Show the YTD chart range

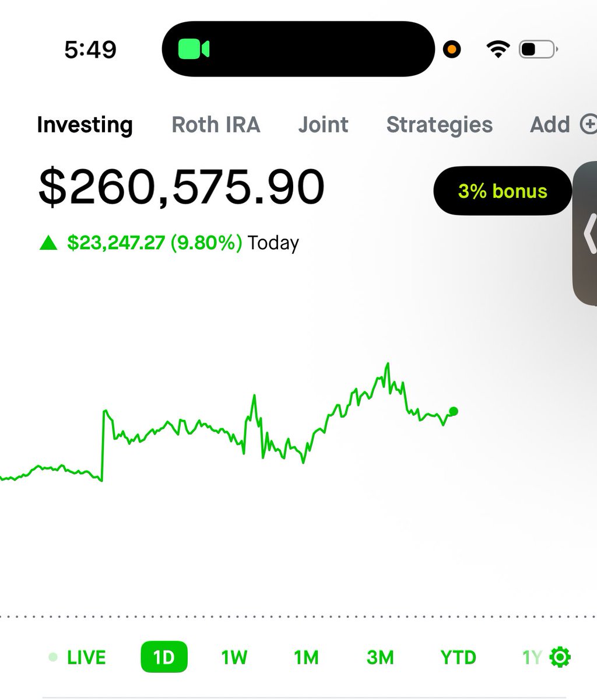458,657
